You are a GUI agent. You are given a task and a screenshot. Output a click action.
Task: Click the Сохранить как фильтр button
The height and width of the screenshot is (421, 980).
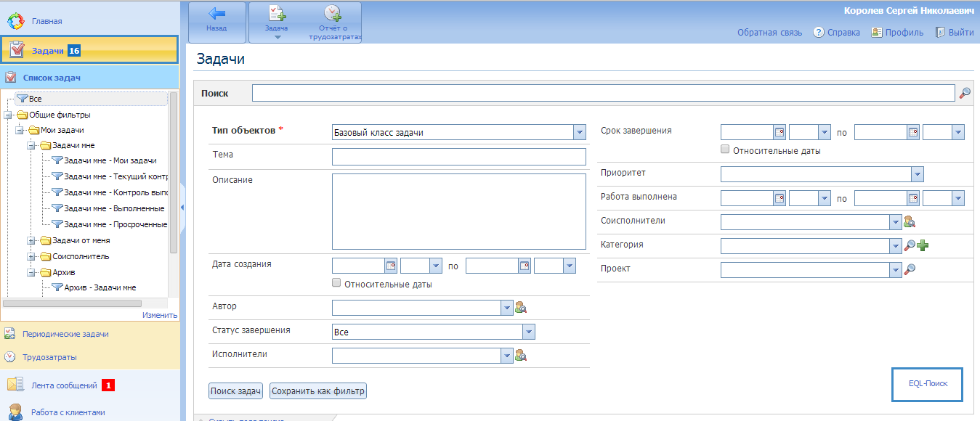(x=318, y=391)
